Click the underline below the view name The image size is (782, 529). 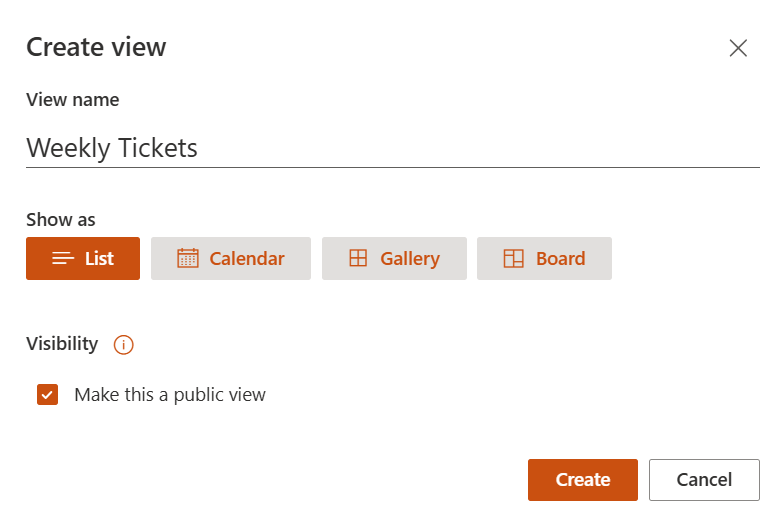tap(392, 167)
